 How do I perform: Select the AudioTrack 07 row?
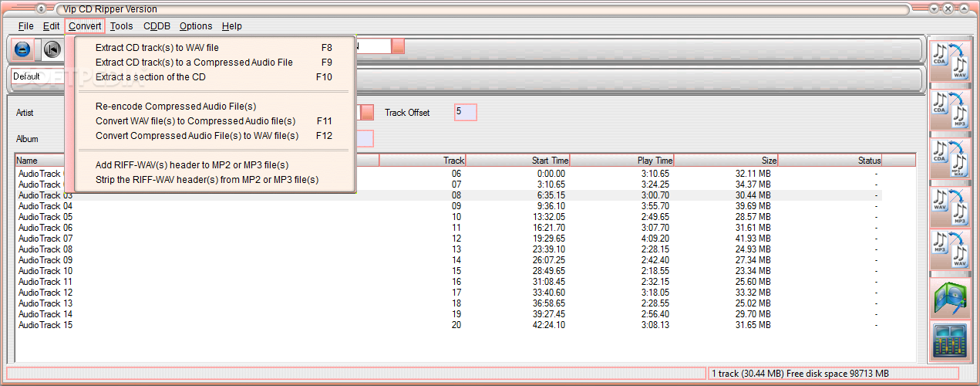(x=449, y=239)
